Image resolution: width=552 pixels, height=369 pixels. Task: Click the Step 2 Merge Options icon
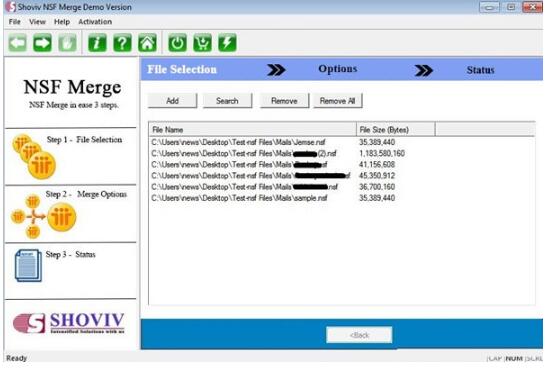point(43,216)
